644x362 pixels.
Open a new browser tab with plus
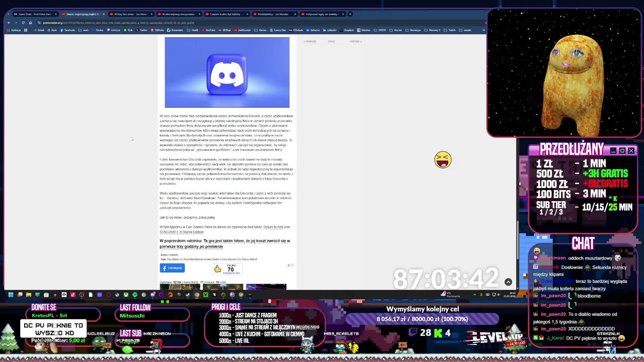coord(350,14)
